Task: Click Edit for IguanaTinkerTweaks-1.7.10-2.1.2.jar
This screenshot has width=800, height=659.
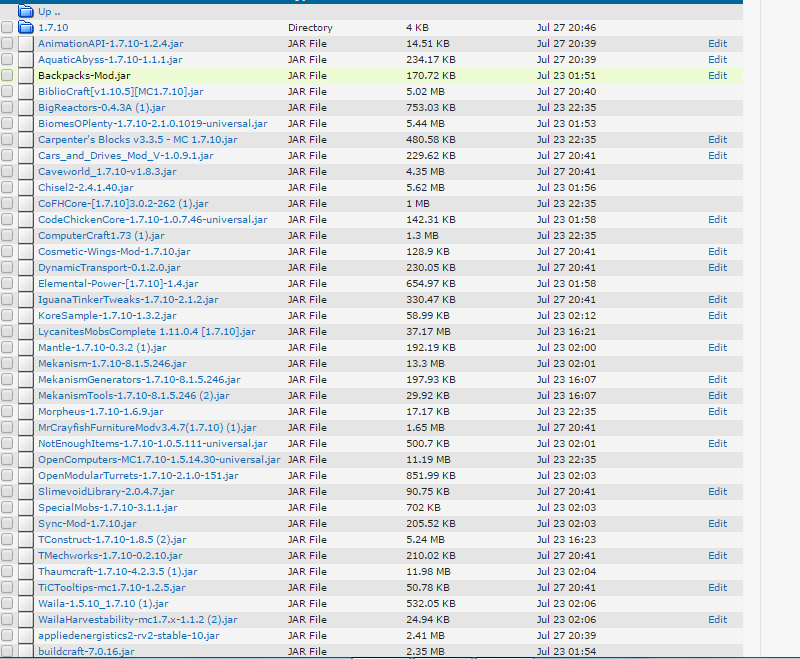Action: pyautogui.click(x=717, y=299)
